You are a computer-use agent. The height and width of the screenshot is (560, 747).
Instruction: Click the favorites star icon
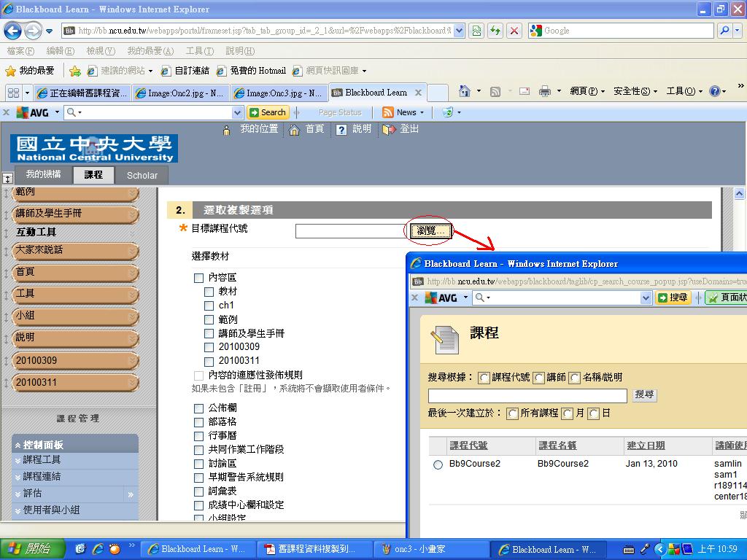pyautogui.click(x=11, y=71)
